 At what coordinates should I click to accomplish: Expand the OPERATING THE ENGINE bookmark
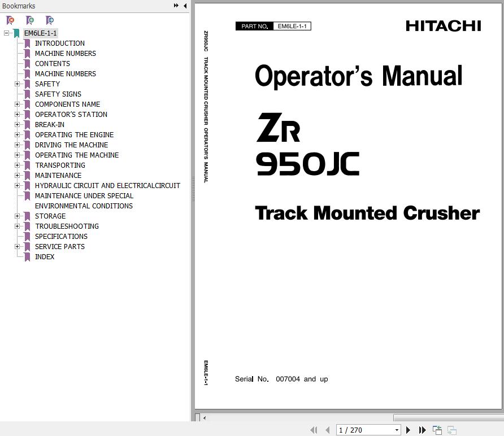[x=17, y=134]
